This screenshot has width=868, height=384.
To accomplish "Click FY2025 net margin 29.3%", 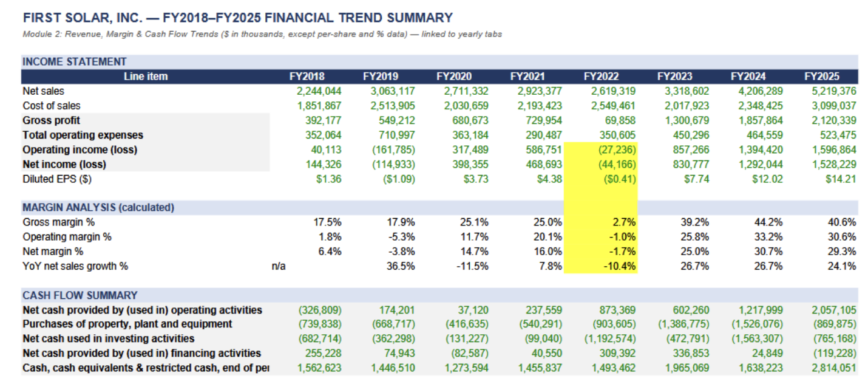I will 842,252.
